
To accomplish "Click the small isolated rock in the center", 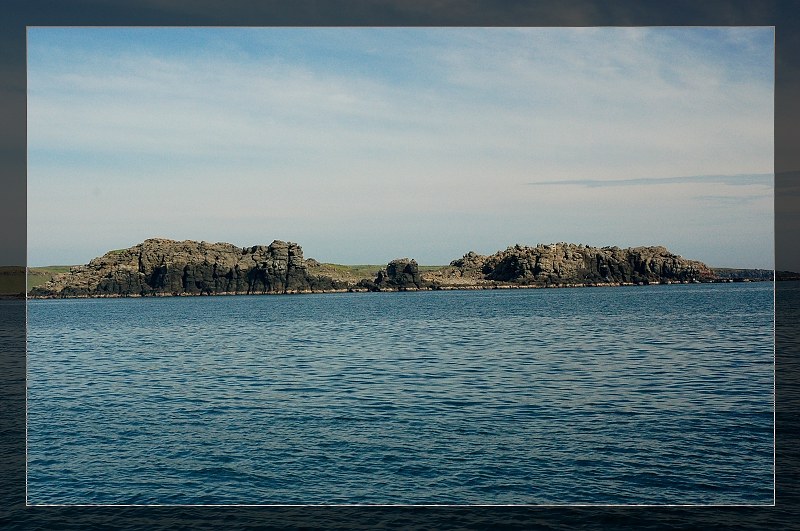I will click(x=402, y=273).
